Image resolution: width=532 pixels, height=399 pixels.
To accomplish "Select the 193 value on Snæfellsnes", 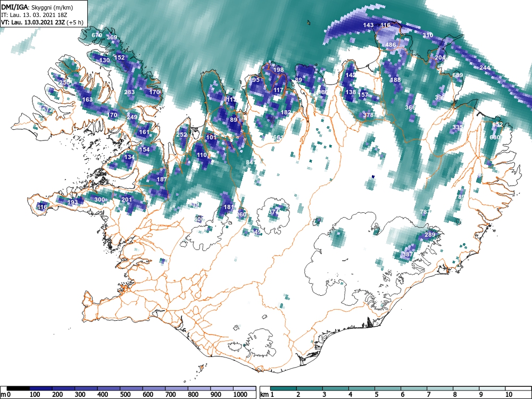I will click(72, 202).
